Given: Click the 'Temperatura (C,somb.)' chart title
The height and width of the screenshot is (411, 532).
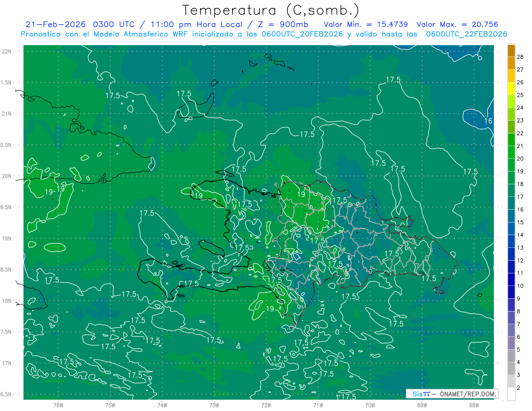Looking at the screenshot, I should [271, 10].
